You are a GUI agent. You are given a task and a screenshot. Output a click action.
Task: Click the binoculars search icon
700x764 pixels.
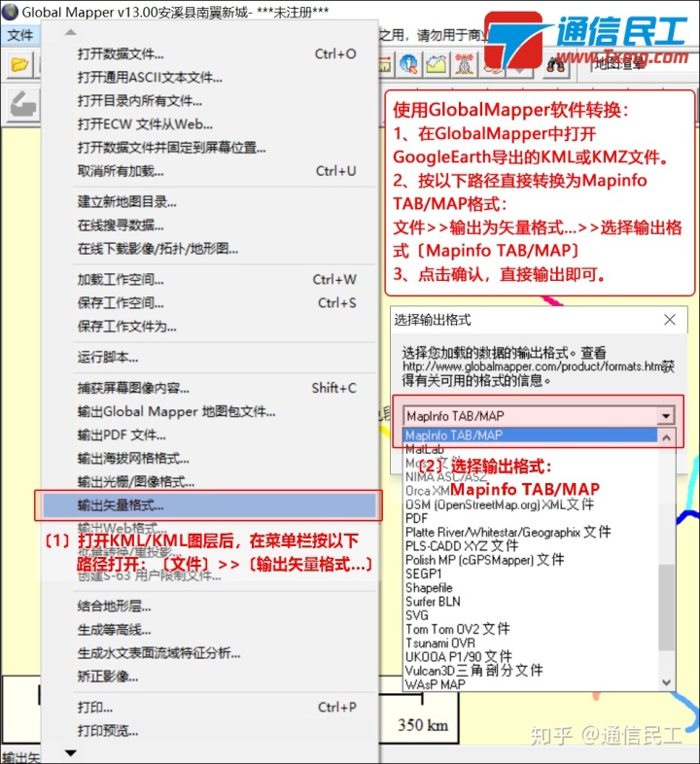point(555,65)
